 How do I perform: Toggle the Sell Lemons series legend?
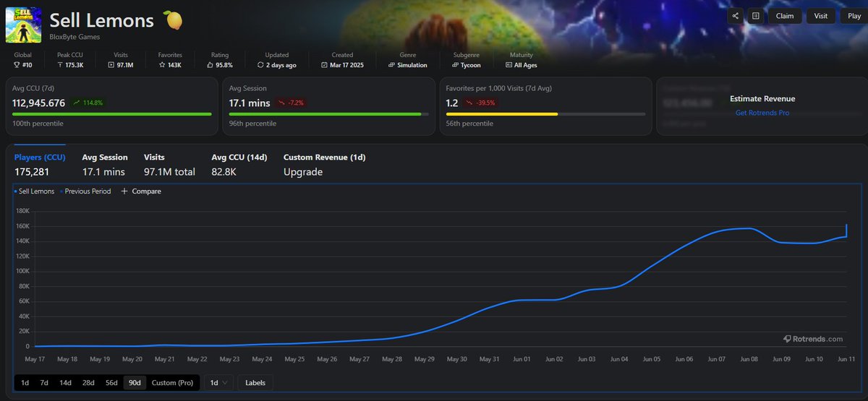[x=34, y=191]
